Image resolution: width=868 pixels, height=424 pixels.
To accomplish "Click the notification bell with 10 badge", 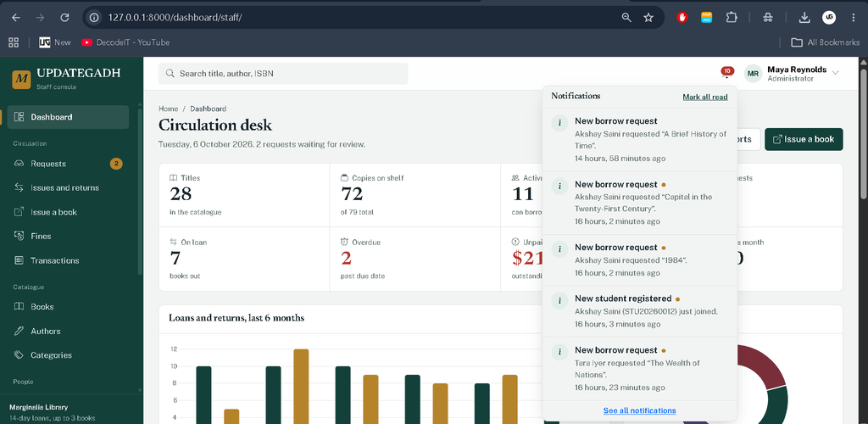I will coord(726,73).
